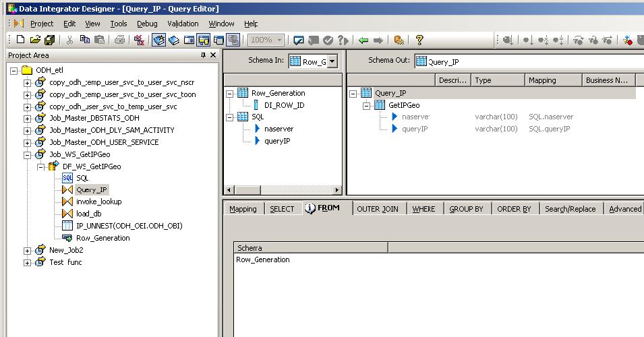Screen dimensions: 644x337
Task: Select the SQL transform under DF_WS_GetIPGeo
Action: [x=82, y=178]
